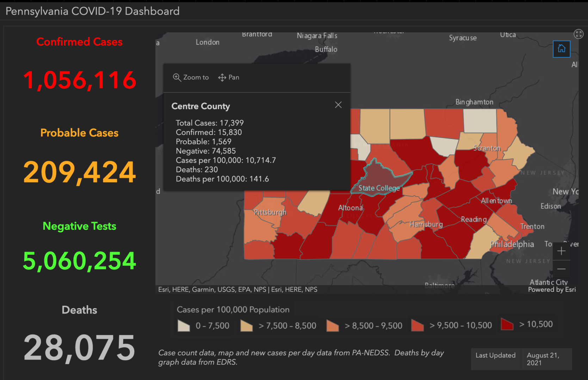Zoom out the map with minus button
This screenshot has height=380, width=588.
coord(562,269)
